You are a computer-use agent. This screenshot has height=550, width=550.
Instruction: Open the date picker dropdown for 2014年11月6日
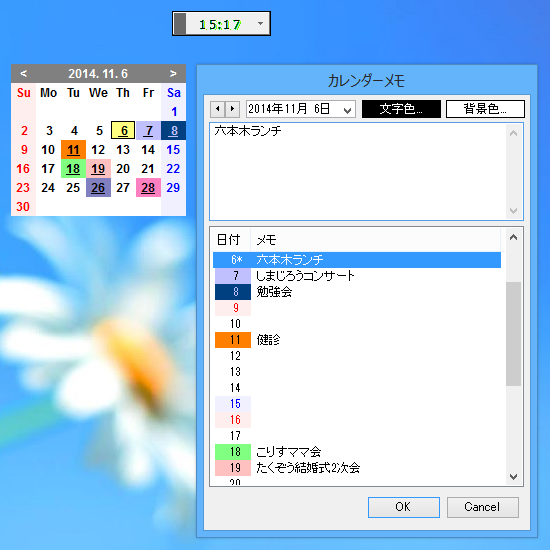pyautogui.click(x=347, y=110)
